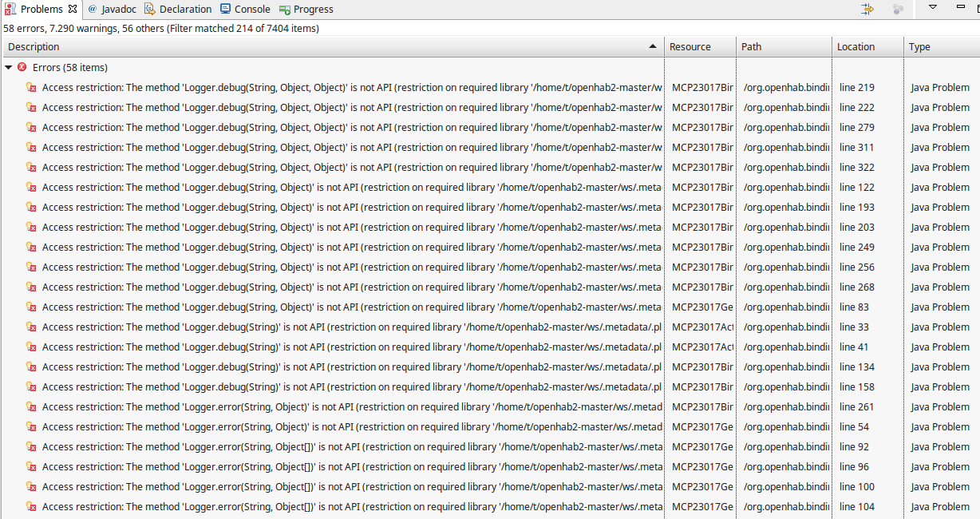Click the error icon on the line 222 row

click(x=31, y=107)
